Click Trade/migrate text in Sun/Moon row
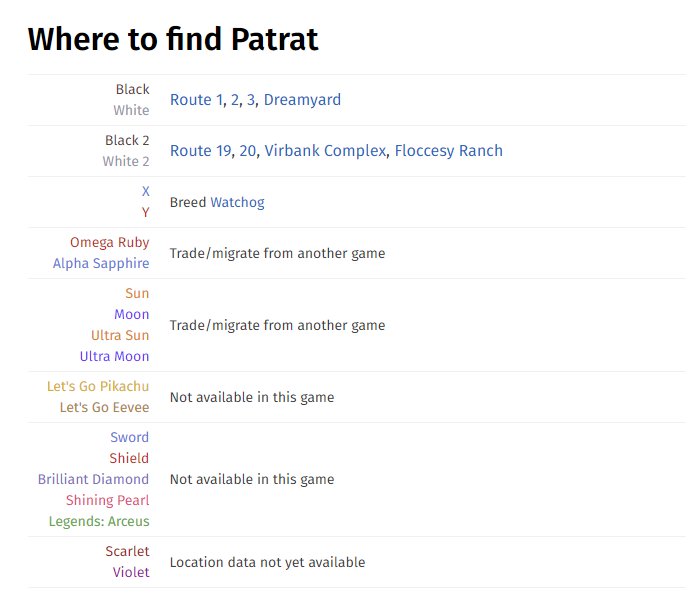 tap(277, 326)
